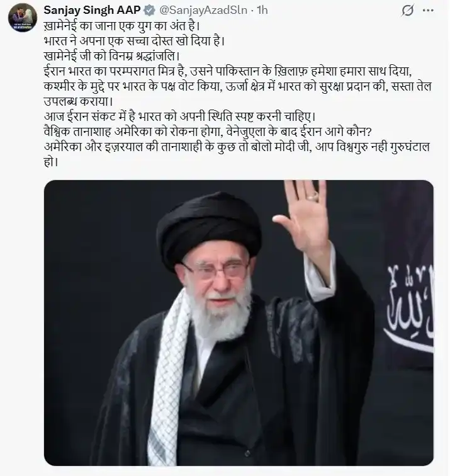Screen dimensions: 450x476
Task: Click the white calligraphy on the black flag
Action: click(408, 308)
